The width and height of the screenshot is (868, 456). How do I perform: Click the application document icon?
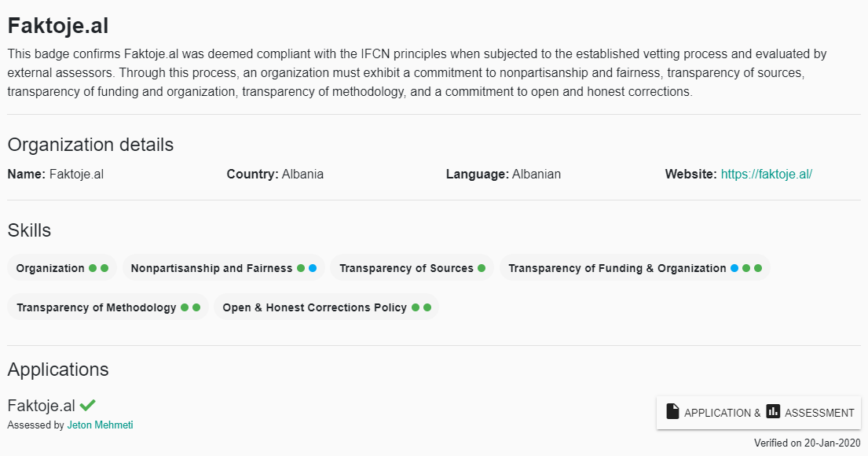coord(672,411)
